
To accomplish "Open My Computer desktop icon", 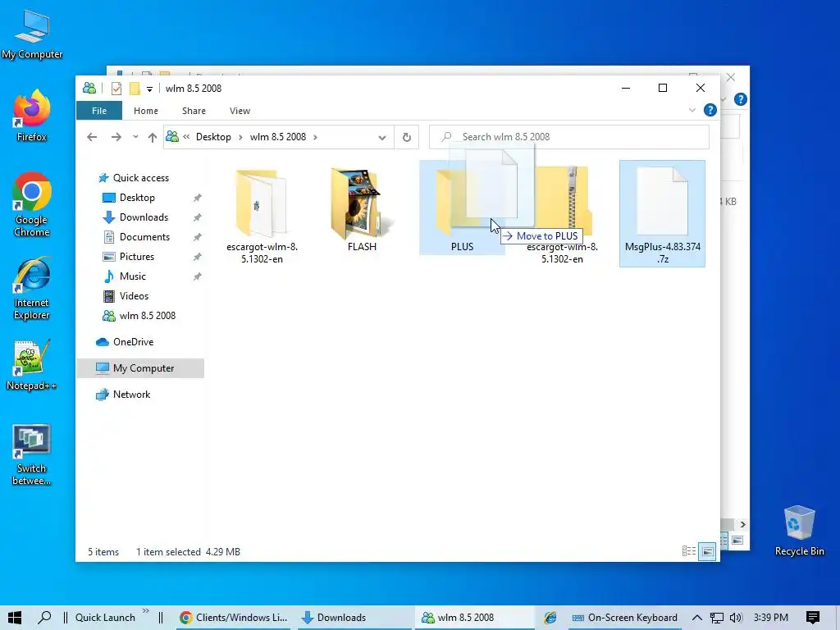I will pos(32,34).
